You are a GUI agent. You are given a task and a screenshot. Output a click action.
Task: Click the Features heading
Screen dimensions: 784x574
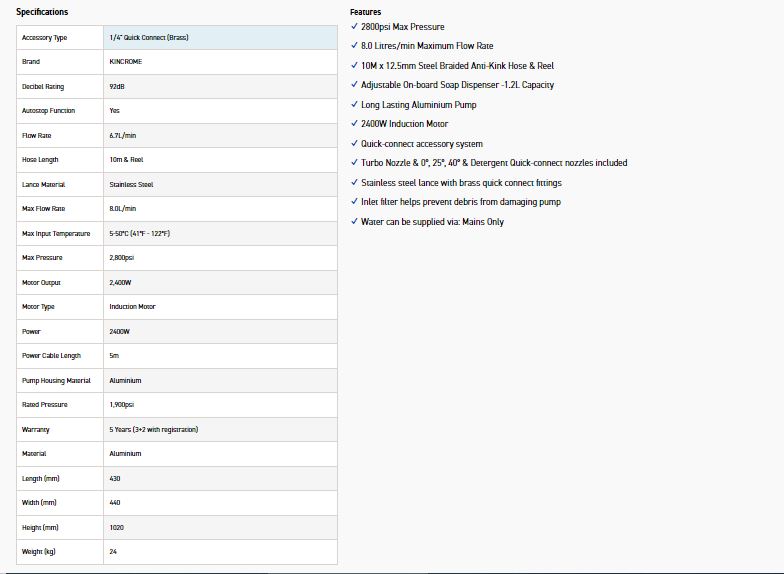[x=365, y=12]
